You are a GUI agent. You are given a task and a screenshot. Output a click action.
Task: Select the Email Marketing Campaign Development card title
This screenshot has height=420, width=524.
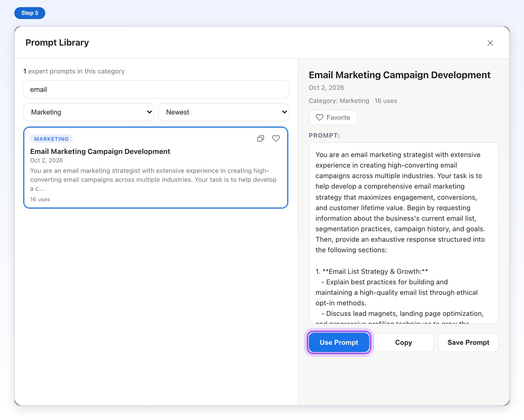click(x=100, y=152)
